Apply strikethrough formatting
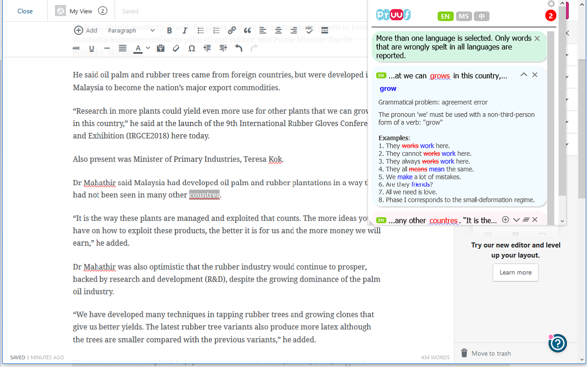This screenshot has height=368, width=588. [x=76, y=48]
